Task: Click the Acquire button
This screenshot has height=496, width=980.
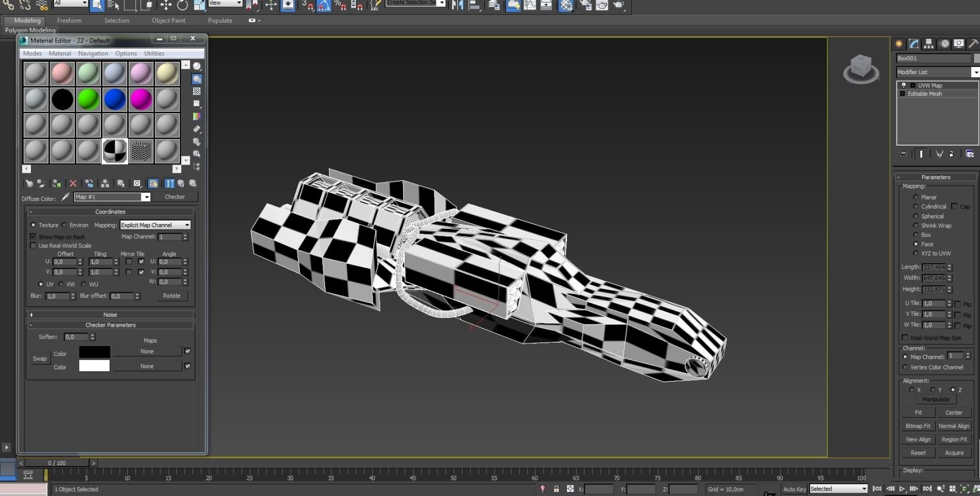Action: click(954, 453)
